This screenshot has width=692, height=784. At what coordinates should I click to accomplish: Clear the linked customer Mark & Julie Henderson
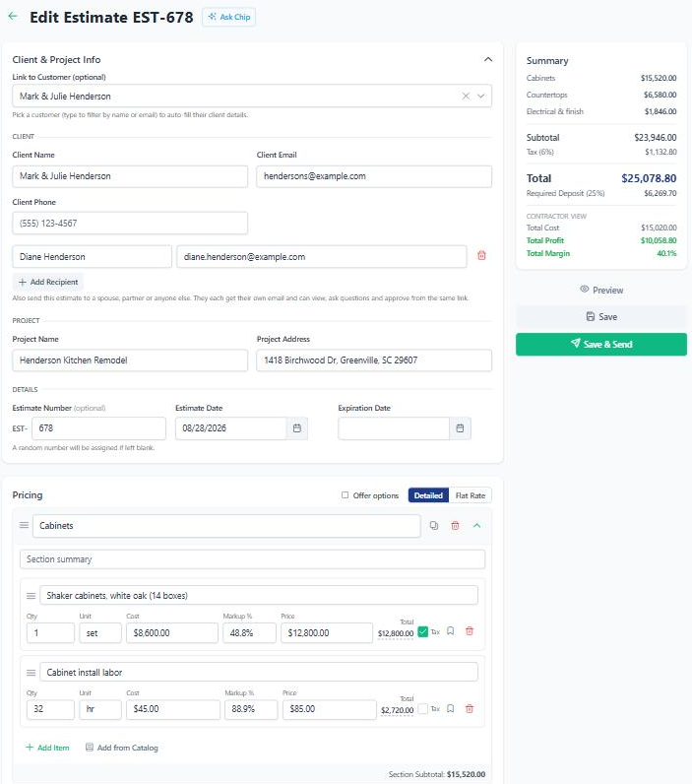[466, 96]
